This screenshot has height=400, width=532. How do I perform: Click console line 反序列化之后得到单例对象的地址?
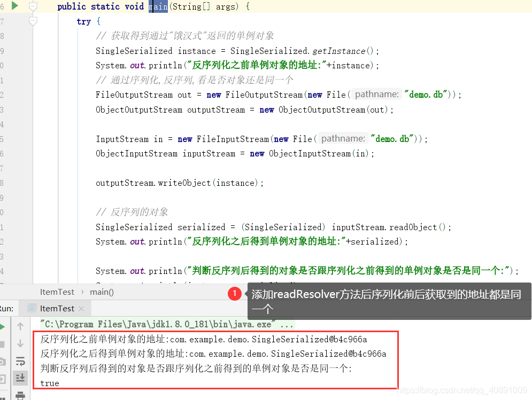coord(213,354)
